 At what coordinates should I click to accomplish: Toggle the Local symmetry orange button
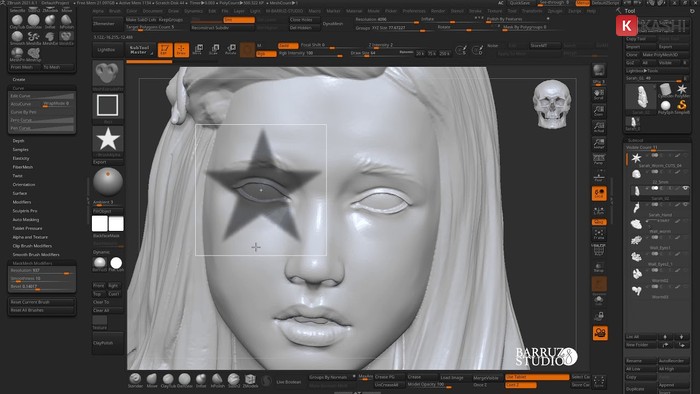[599, 194]
